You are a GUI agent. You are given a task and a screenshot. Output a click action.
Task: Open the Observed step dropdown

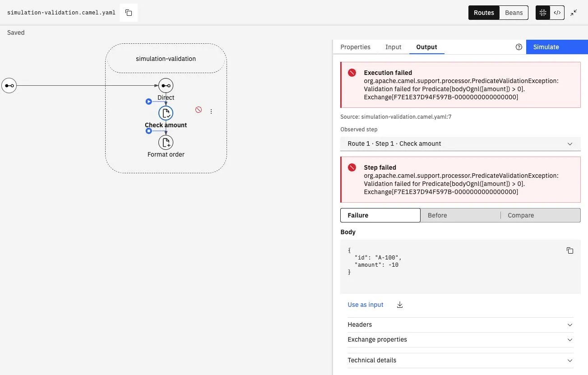[x=460, y=144]
